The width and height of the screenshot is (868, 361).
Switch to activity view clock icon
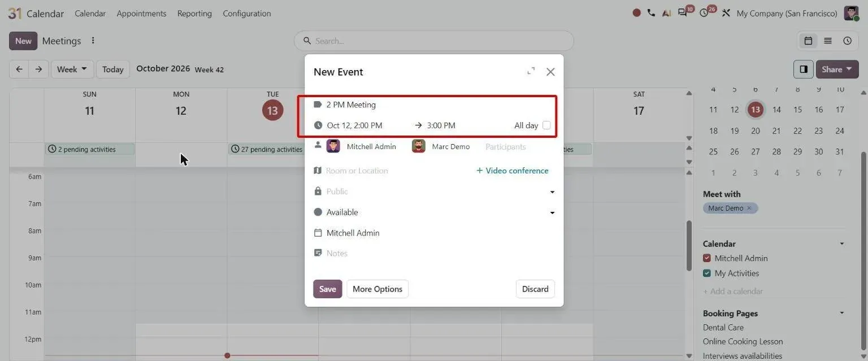click(x=848, y=41)
